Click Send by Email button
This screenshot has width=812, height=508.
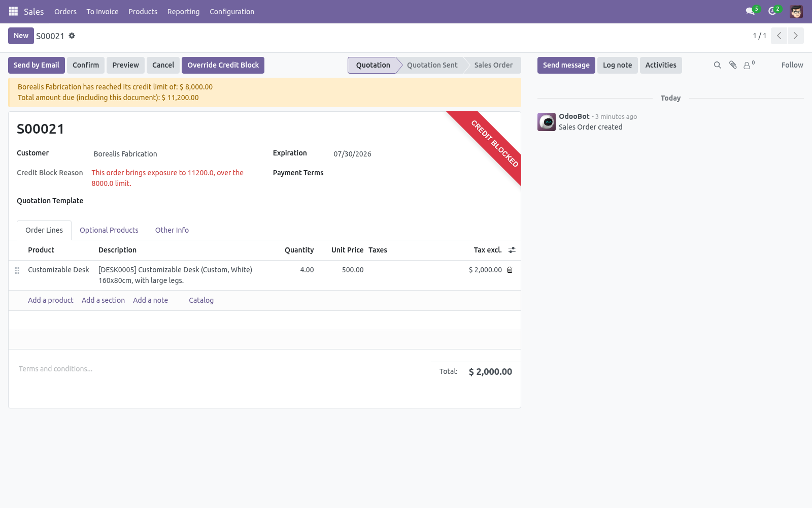click(x=37, y=65)
